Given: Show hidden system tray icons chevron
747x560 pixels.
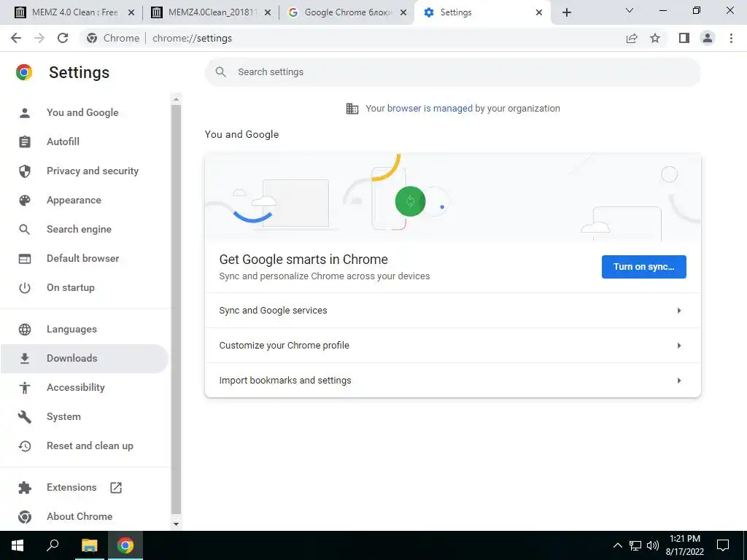Looking at the screenshot, I should click(617, 545).
